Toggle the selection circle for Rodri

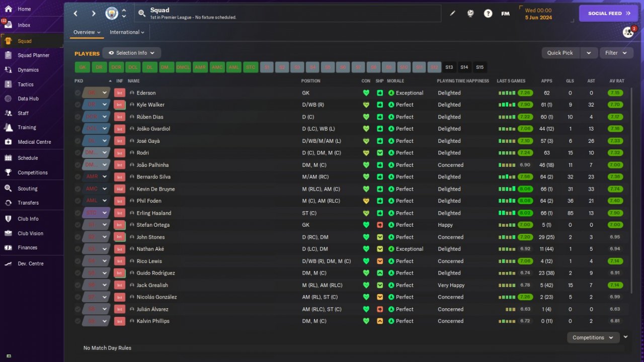(77, 153)
